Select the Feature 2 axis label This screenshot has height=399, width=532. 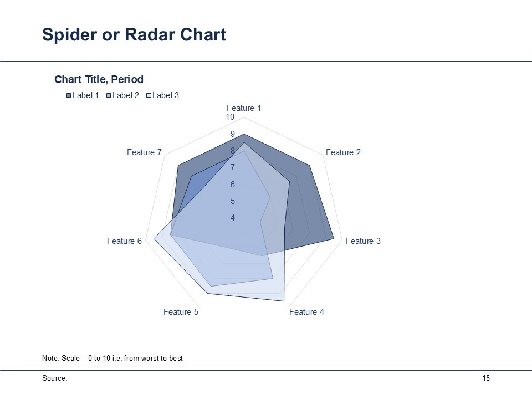coord(343,152)
